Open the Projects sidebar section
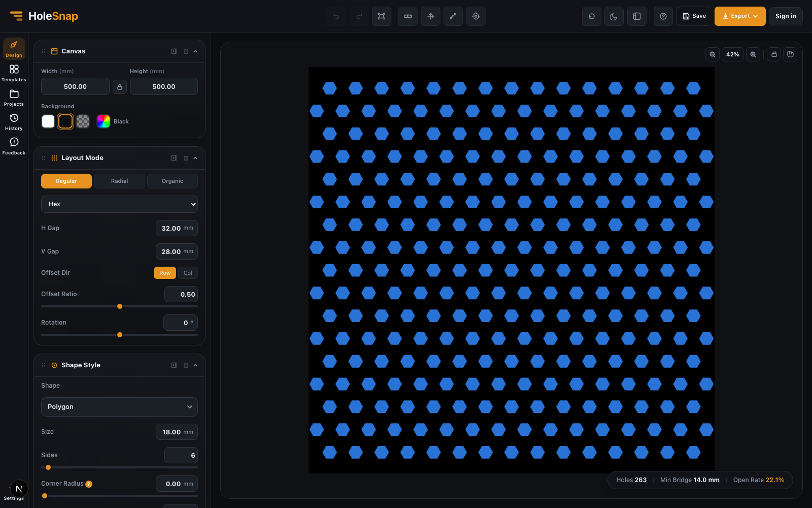Viewport: 812px width, 508px height. click(x=14, y=98)
